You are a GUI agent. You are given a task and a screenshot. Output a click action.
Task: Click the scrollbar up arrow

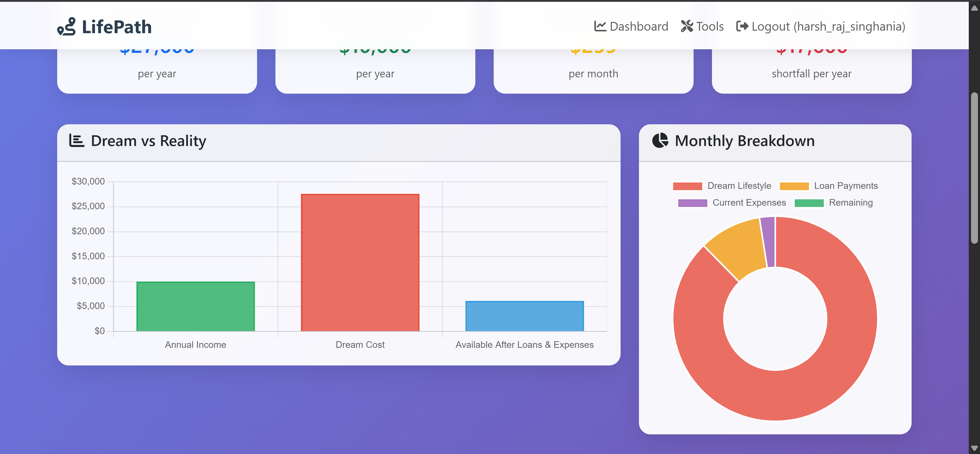point(974,8)
